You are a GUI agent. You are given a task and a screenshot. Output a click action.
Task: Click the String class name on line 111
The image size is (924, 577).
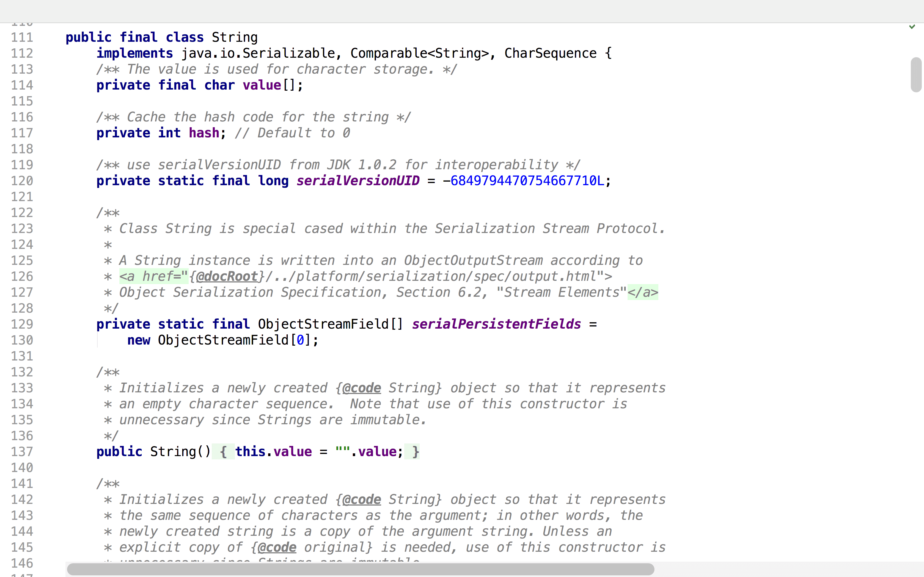point(234,37)
